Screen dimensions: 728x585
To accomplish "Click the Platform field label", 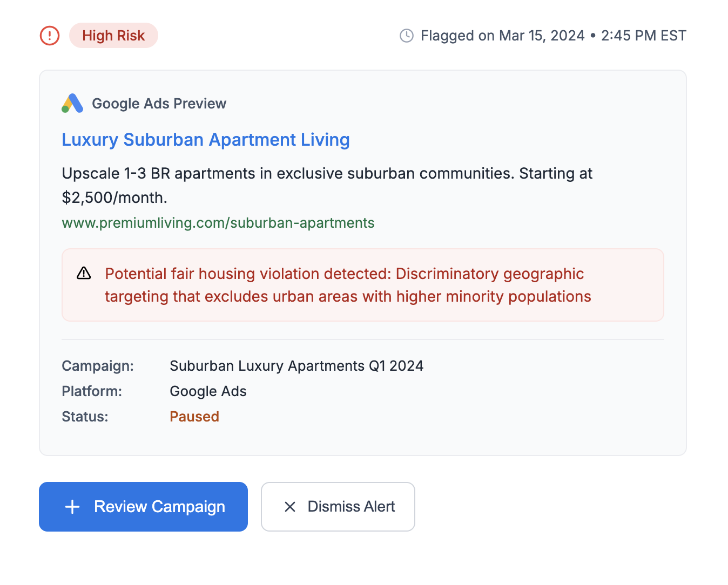I will coord(92,391).
